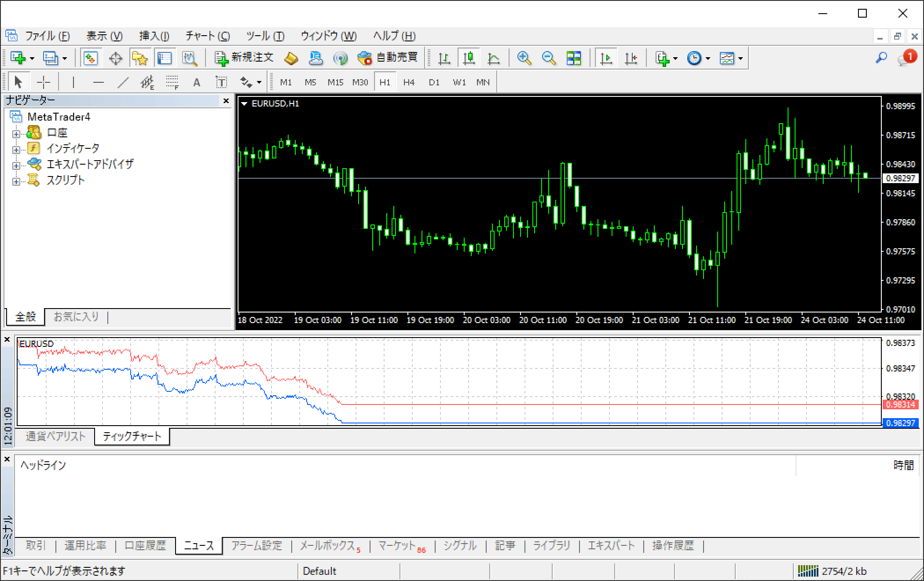Open the マーケット terminal tab
Image resolution: width=924 pixels, height=581 pixels.
pyautogui.click(x=402, y=546)
